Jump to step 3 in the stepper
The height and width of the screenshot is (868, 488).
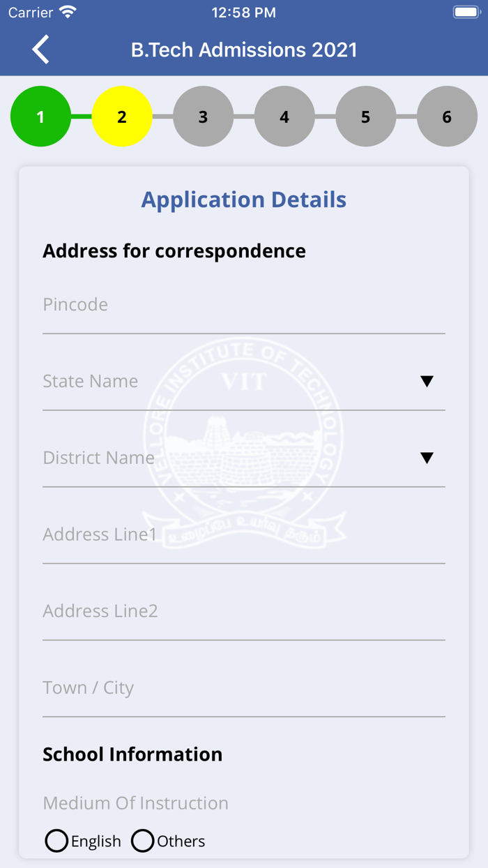pos(203,117)
